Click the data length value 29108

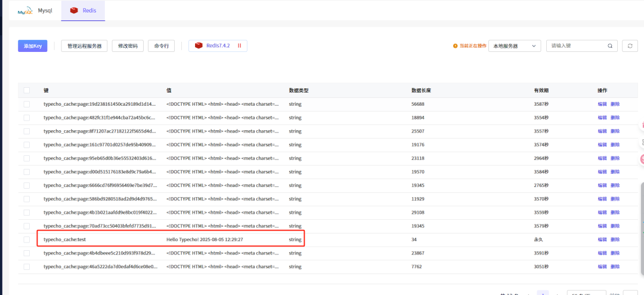(418, 213)
